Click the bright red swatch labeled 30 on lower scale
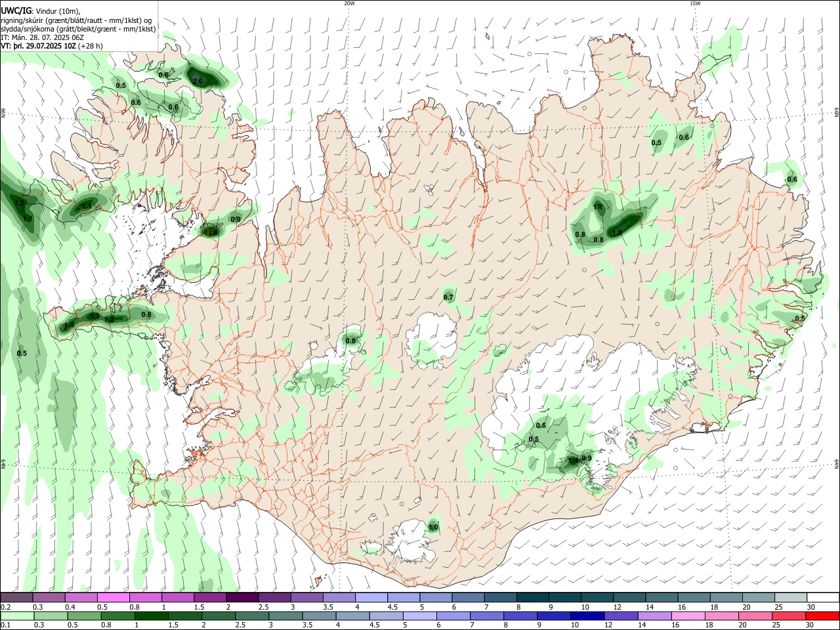This screenshot has height=630, width=840. coord(823,616)
